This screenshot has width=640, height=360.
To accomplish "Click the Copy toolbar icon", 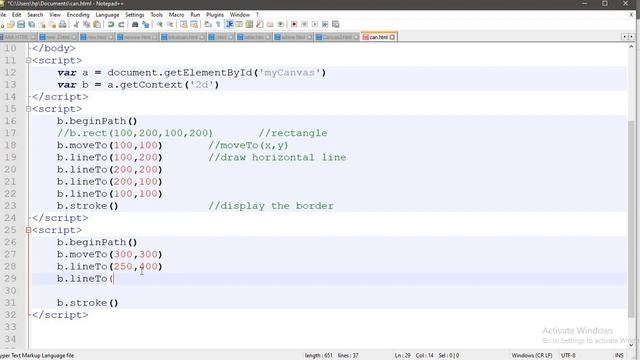I will 87,24.
